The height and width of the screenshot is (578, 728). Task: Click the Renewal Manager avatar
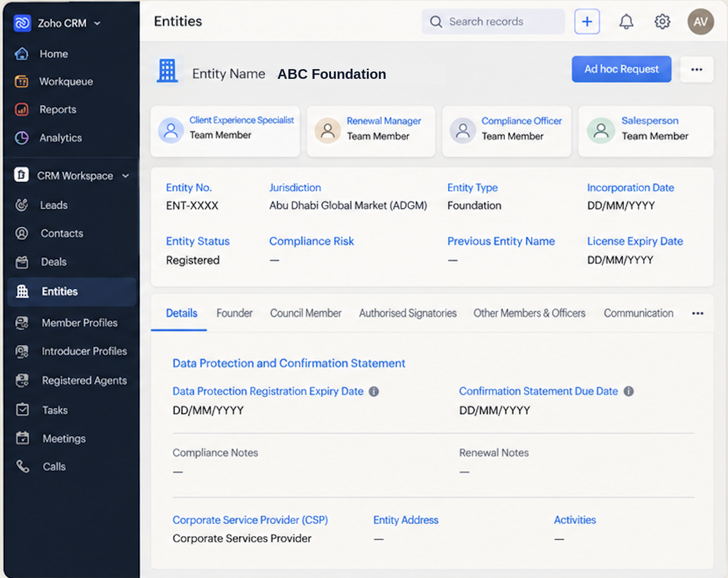tap(327, 130)
